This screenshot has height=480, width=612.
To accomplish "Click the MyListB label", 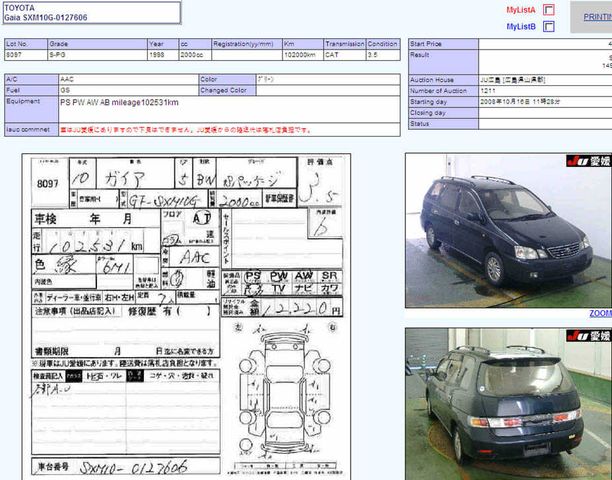I will 521,27.
